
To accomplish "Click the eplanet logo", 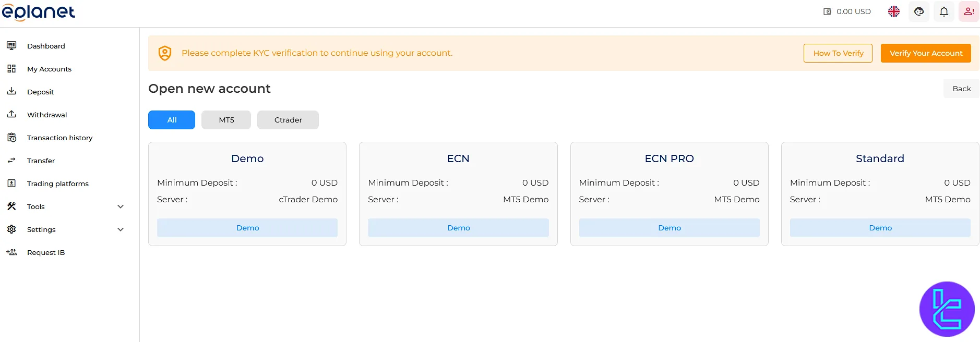I will [x=39, y=12].
